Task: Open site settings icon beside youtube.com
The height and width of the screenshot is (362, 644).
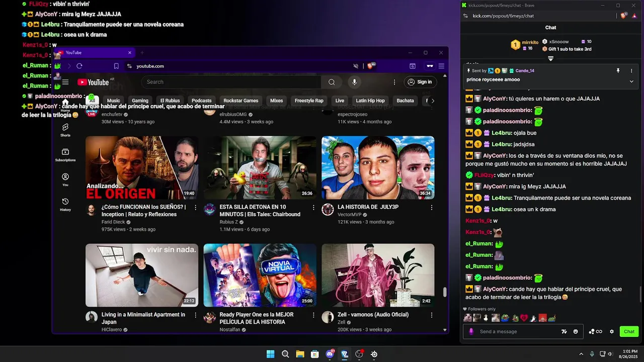Action: point(129,66)
